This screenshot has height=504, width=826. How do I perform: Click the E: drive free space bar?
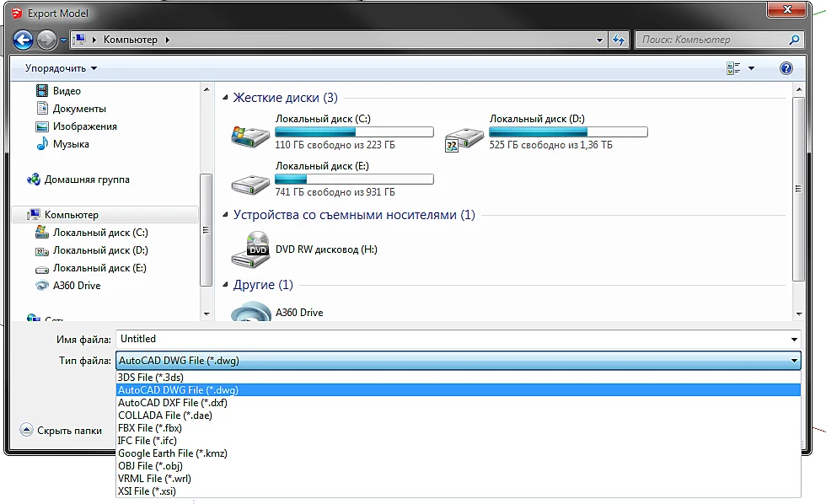354,179
